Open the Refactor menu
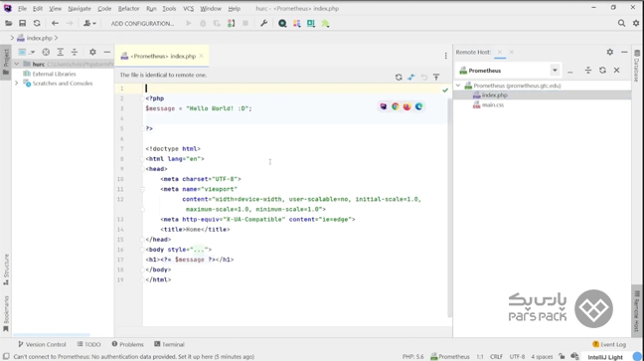Screen dimensions: 644x361 coord(128,8)
